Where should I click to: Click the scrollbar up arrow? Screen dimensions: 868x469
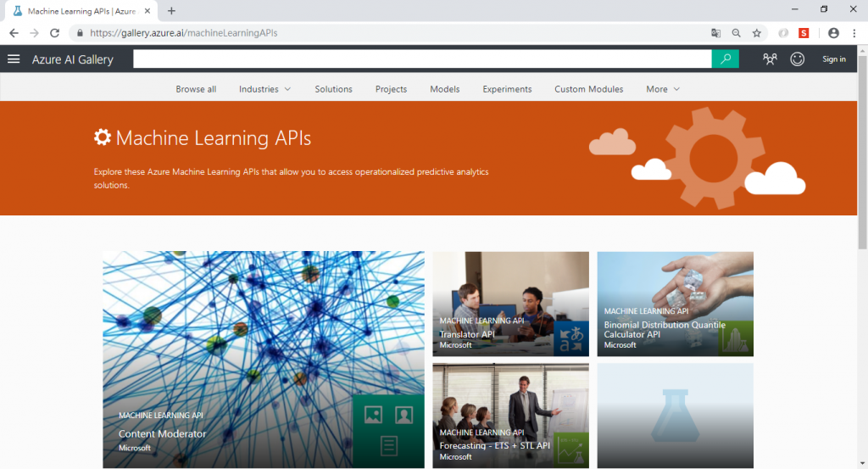862,50
